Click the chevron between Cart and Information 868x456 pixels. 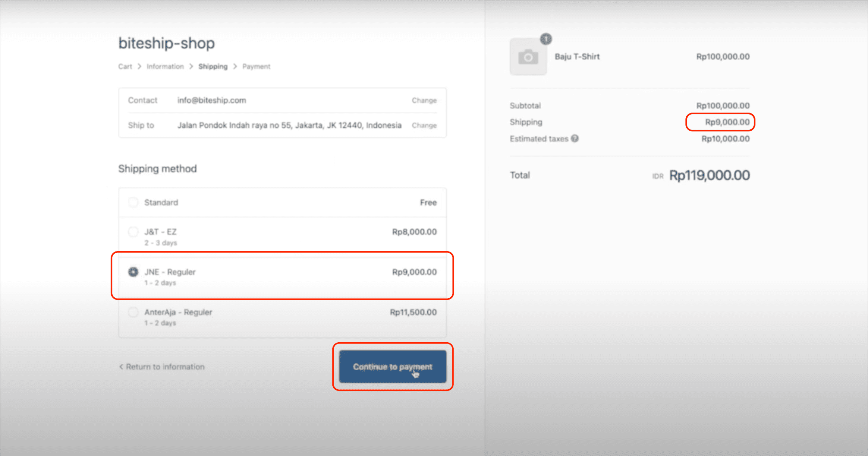139,66
